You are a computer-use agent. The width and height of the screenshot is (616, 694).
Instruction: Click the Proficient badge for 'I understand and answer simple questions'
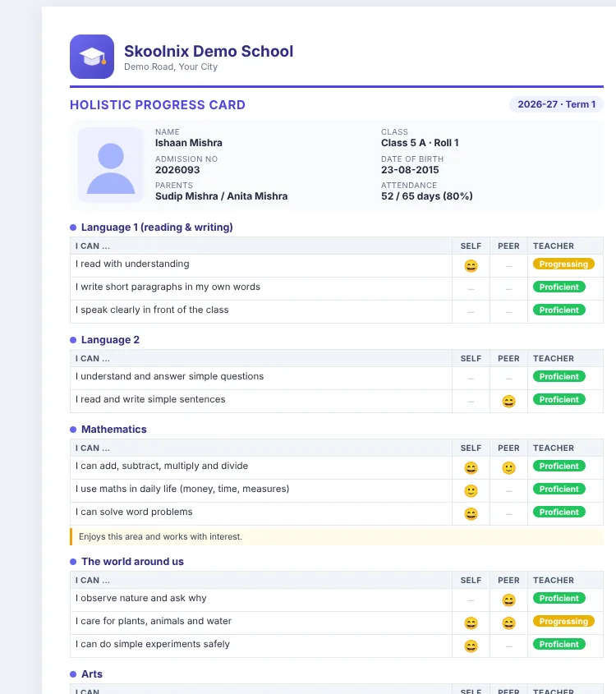click(559, 376)
